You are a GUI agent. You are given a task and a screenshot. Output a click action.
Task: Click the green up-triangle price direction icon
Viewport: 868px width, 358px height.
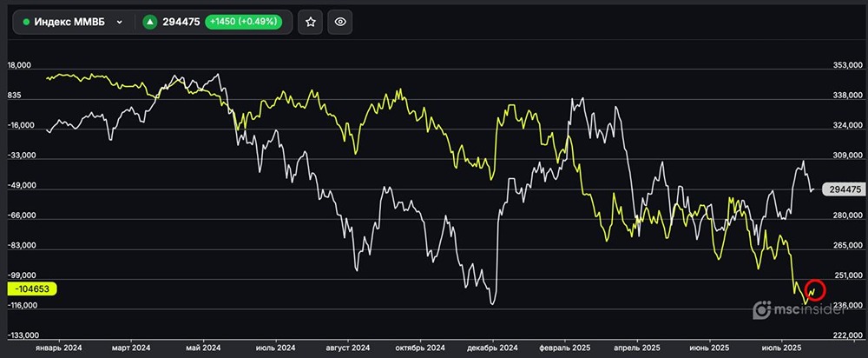(149, 23)
